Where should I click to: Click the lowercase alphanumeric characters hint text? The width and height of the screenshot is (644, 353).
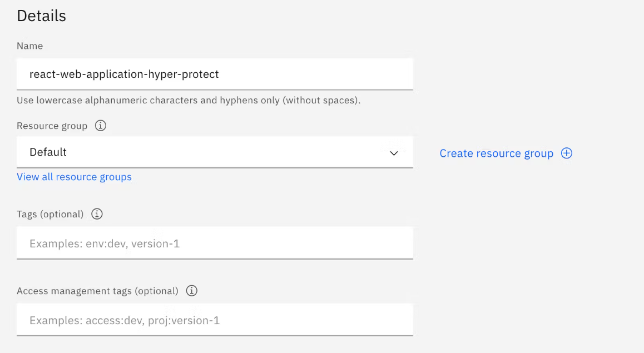click(x=189, y=101)
